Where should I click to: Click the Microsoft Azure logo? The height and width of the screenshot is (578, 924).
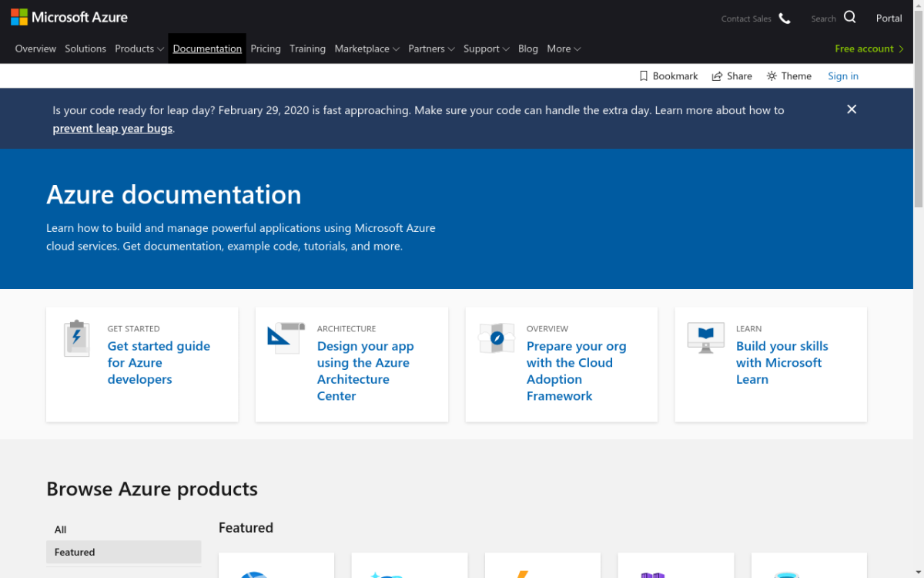pos(69,17)
